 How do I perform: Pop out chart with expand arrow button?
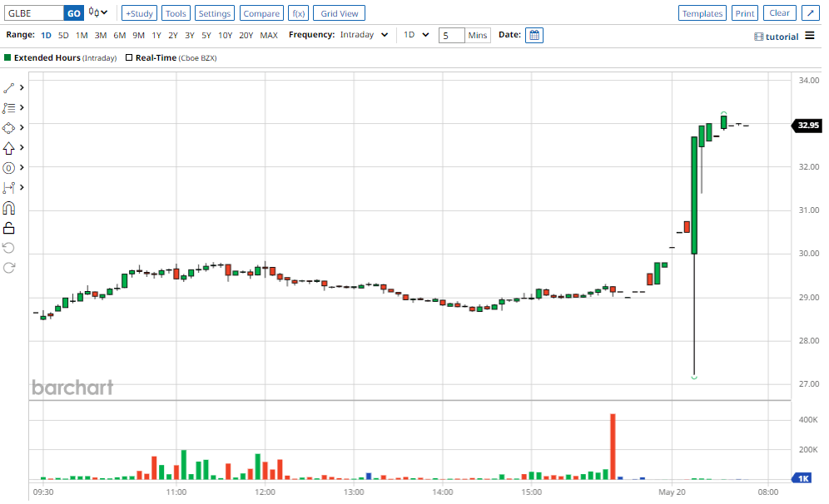810,13
